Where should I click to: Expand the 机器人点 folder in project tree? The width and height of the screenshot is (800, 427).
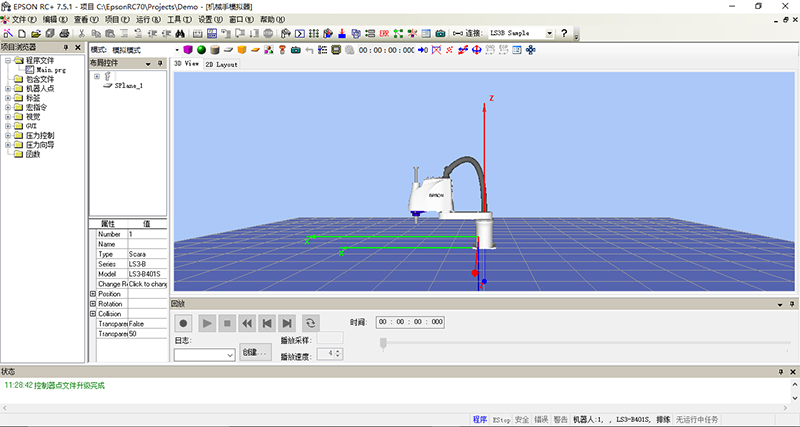pos(8,88)
